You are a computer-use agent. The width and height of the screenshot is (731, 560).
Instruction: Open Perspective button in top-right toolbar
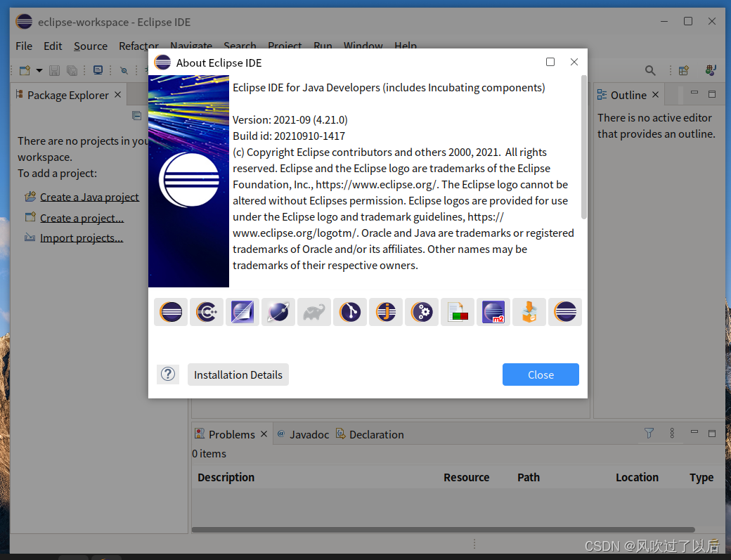pos(684,70)
